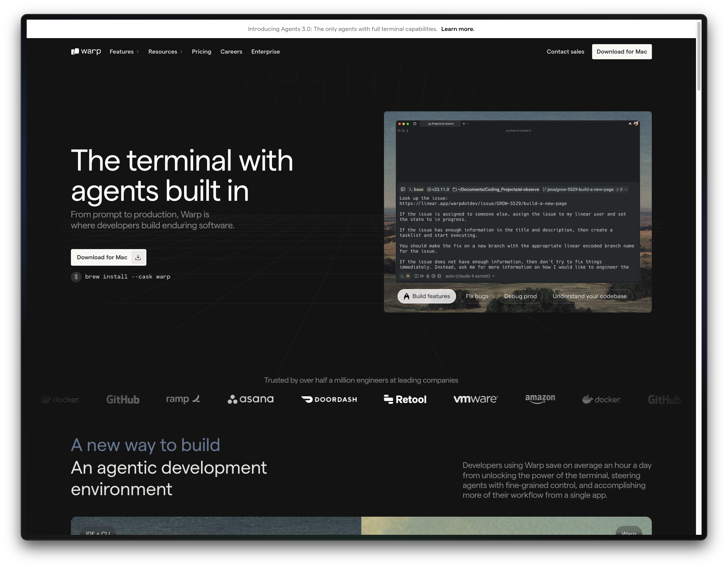Viewport: 728px width, 568px height.
Task: Click the jess/grow-5529-build-a-new-page git branch indicator
Action: 579,189
